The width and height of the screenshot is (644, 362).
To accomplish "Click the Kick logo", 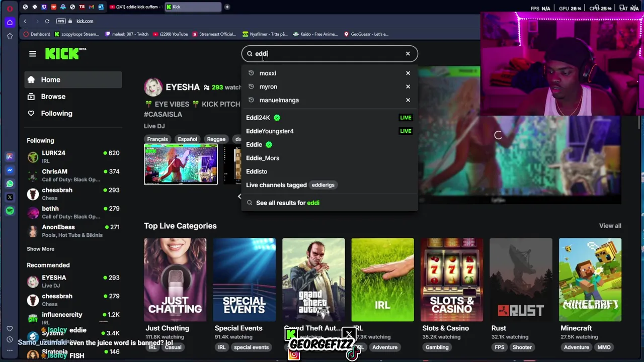I will click(x=65, y=53).
